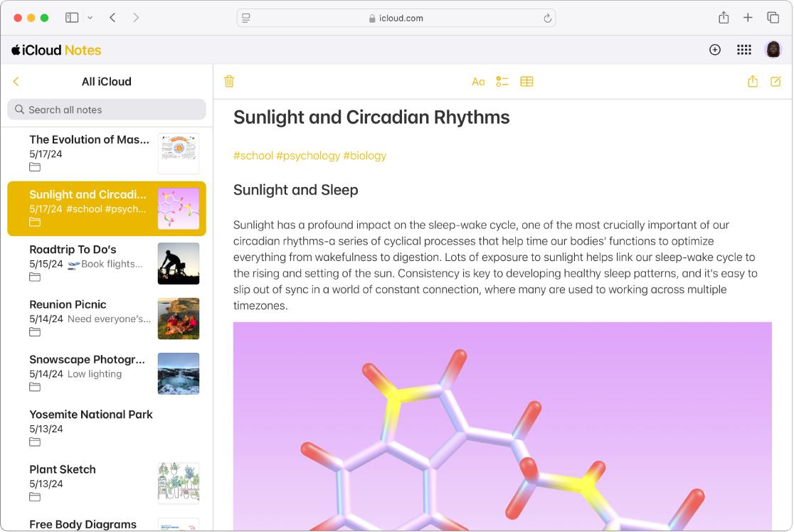
Task: Create a new note with the compose icon
Action: 776,81
